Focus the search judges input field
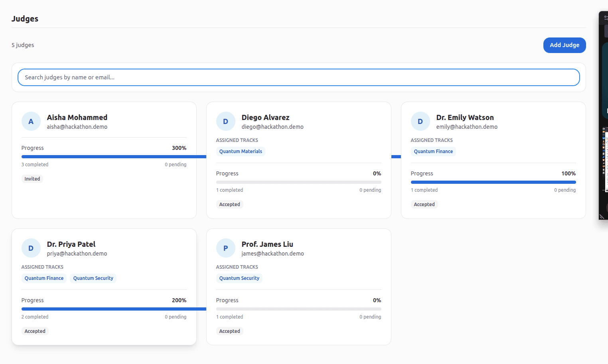Screen dimensions: 608x364 click(x=298, y=77)
